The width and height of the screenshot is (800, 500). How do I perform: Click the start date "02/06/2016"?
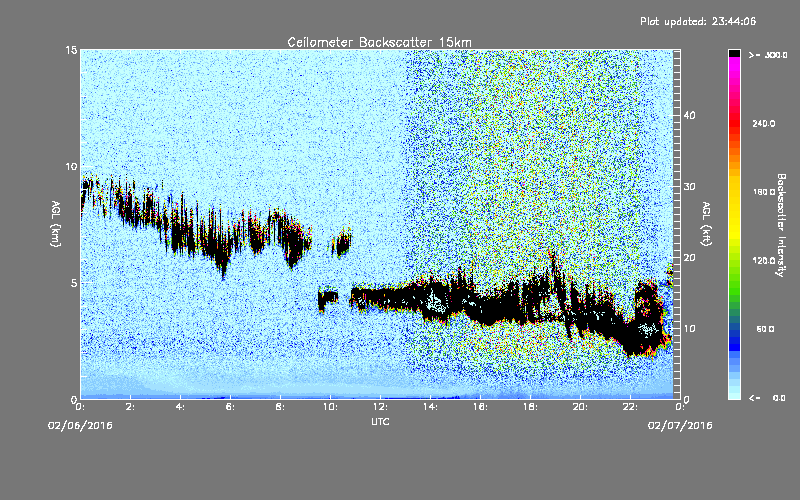(80, 426)
